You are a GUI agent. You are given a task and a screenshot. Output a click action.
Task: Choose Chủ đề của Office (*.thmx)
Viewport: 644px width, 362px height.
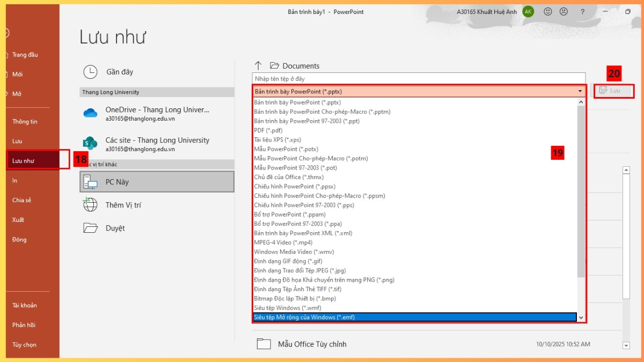[414, 177]
